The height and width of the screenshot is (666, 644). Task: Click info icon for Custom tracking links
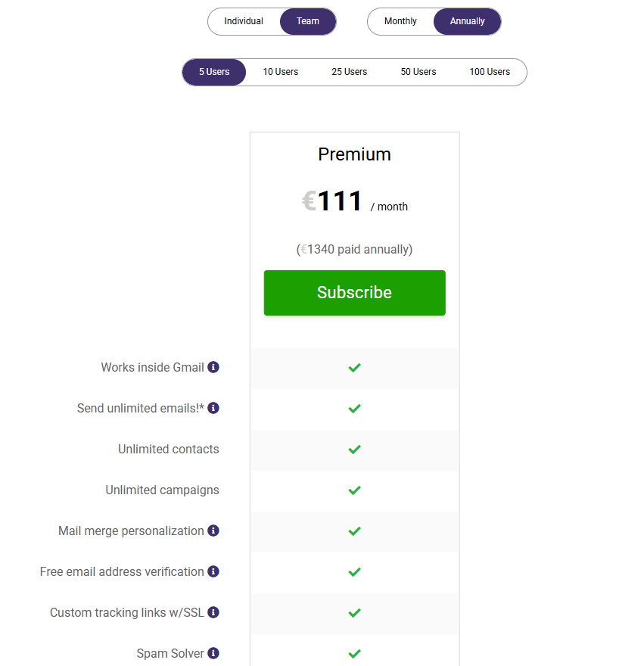(x=213, y=612)
